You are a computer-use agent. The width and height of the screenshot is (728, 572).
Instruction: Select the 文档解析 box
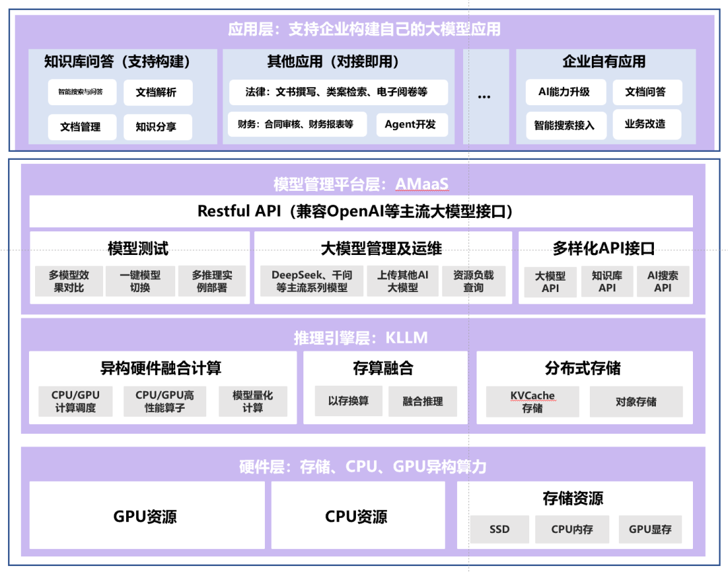pyautogui.click(x=158, y=92)
